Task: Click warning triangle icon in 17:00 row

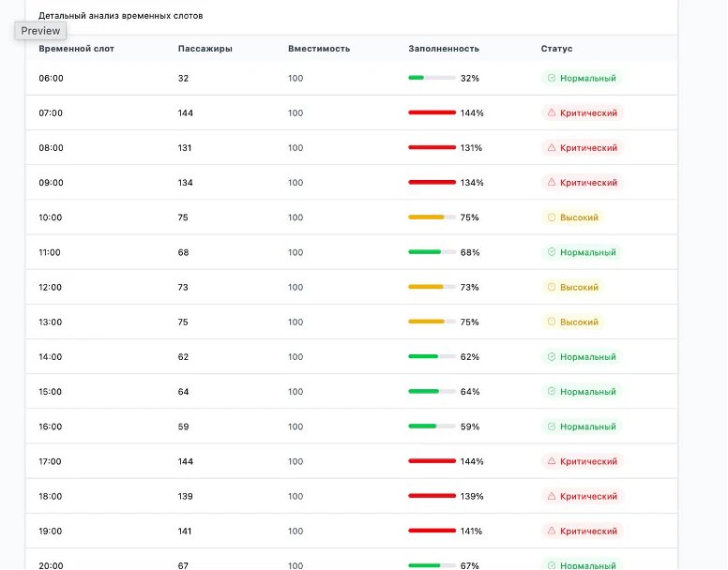Action: point(551,461)
